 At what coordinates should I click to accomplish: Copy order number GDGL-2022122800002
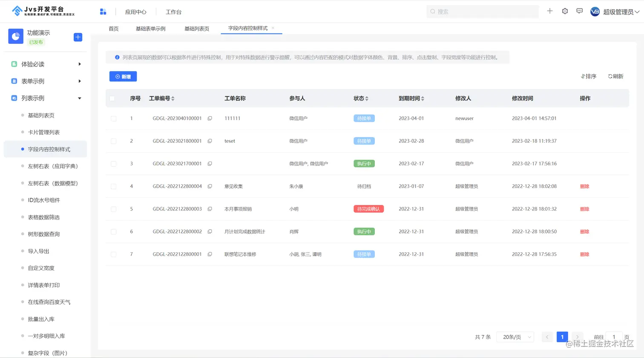(x=210, y=231)
